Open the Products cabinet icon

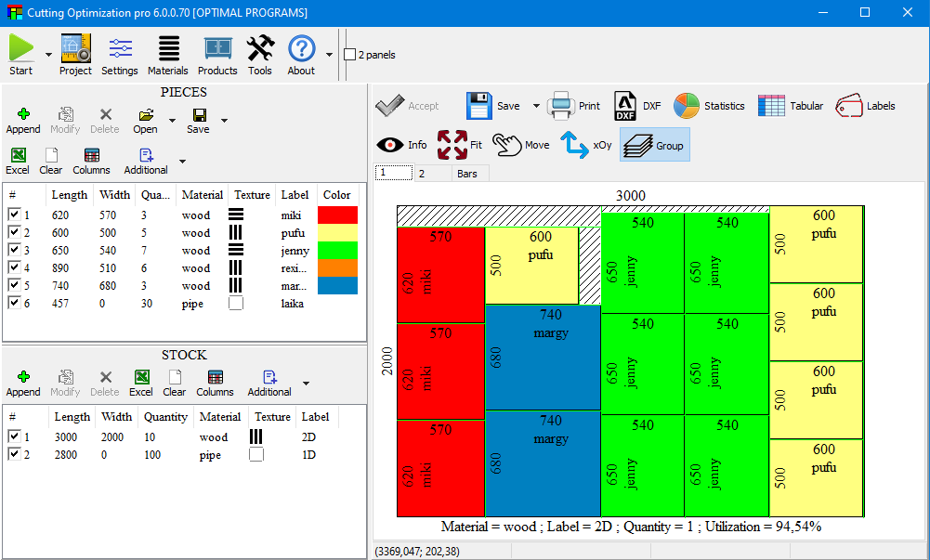pyautogui.click(x=217, y=48)
